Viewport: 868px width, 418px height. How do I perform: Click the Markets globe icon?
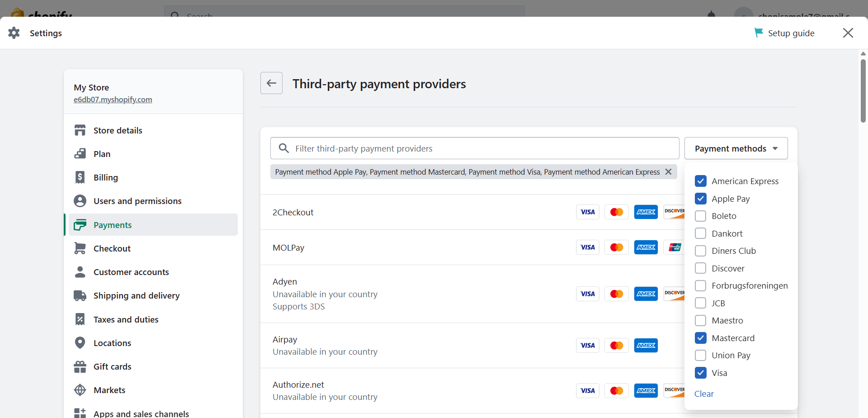point(80,390)
